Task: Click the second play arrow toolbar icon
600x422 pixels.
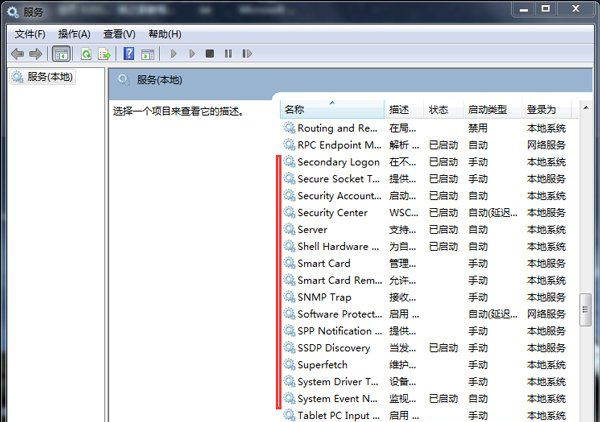Action: [x=192, y=54]
